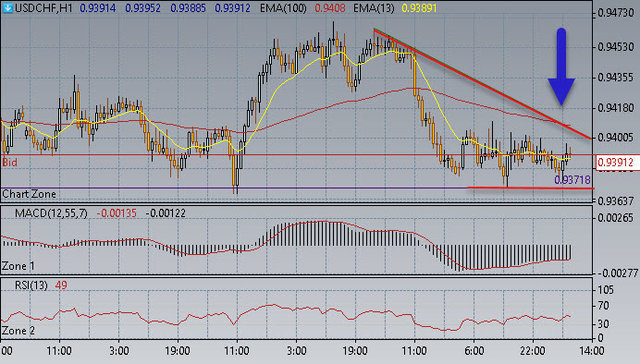Viewport: 640px width, 364px height.
Task: Click the 70 RSI scale label
Action: tap(604, 306)
